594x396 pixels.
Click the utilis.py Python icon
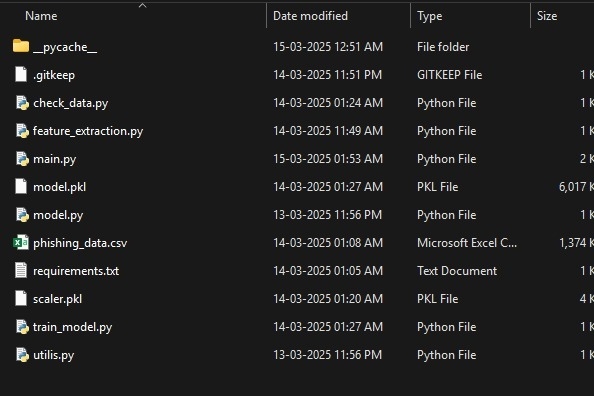(22, 355)
